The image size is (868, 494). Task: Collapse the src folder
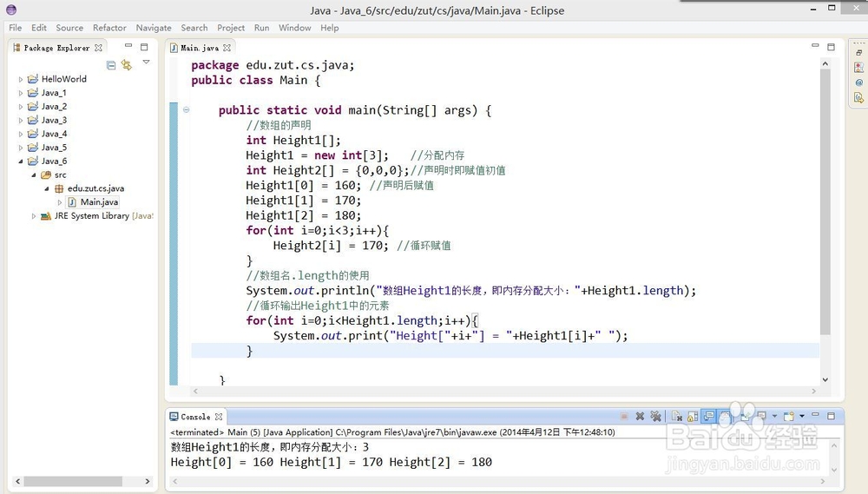pos(34,175)
